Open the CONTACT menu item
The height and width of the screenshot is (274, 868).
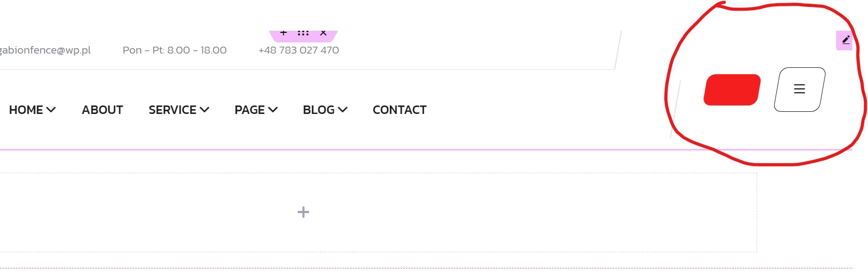click(x=400, y=110)
